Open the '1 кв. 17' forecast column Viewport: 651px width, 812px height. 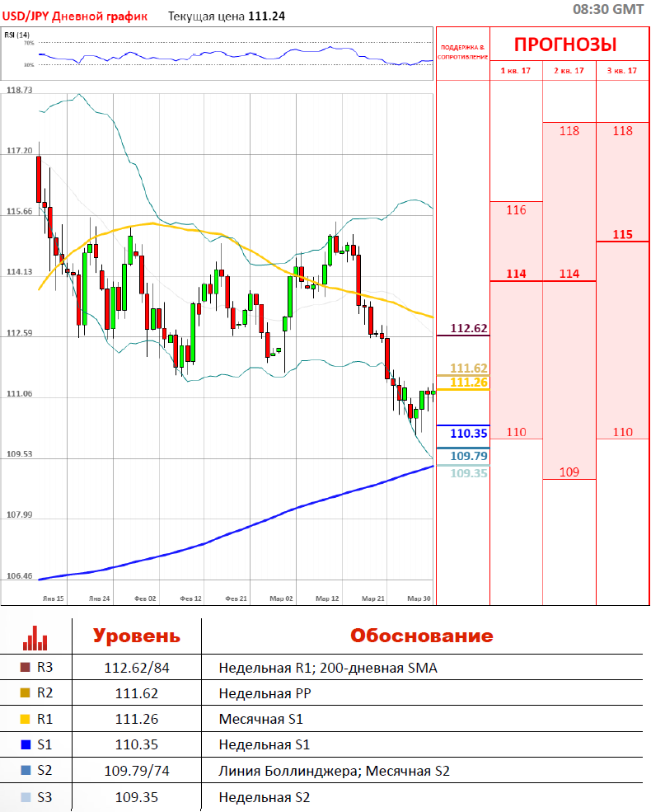click(516, 71)
